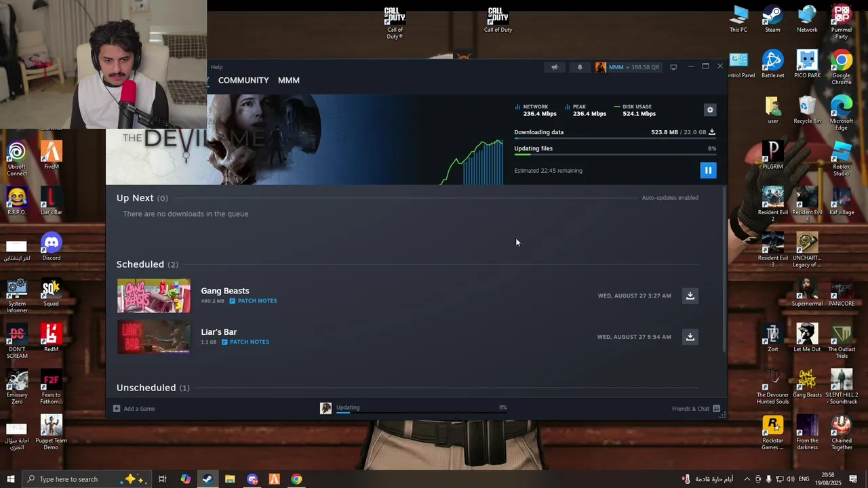868x488 pixels.
Task: Open RedM desktop icon
Action: pyautogui.click(x=52, y=338)
